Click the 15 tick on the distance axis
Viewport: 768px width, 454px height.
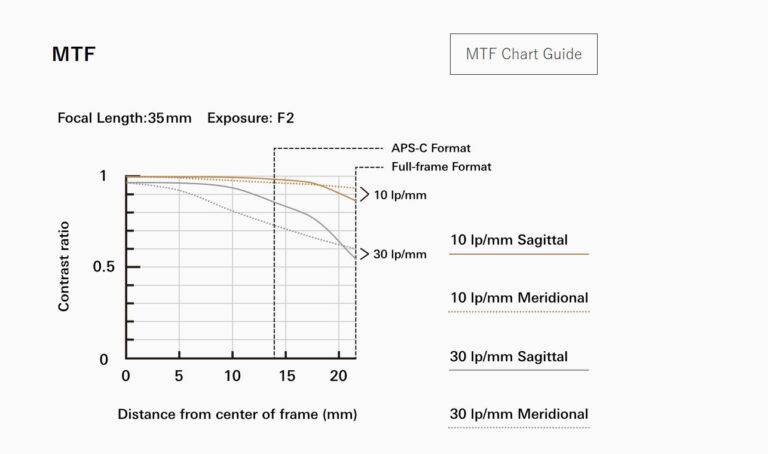[x=286, y=376]
